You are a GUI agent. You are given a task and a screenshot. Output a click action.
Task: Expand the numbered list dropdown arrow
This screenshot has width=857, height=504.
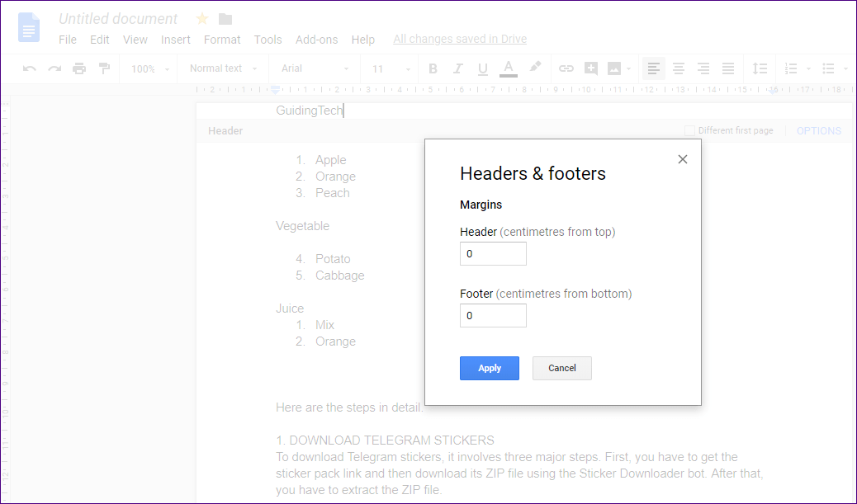tap(808, 69)
